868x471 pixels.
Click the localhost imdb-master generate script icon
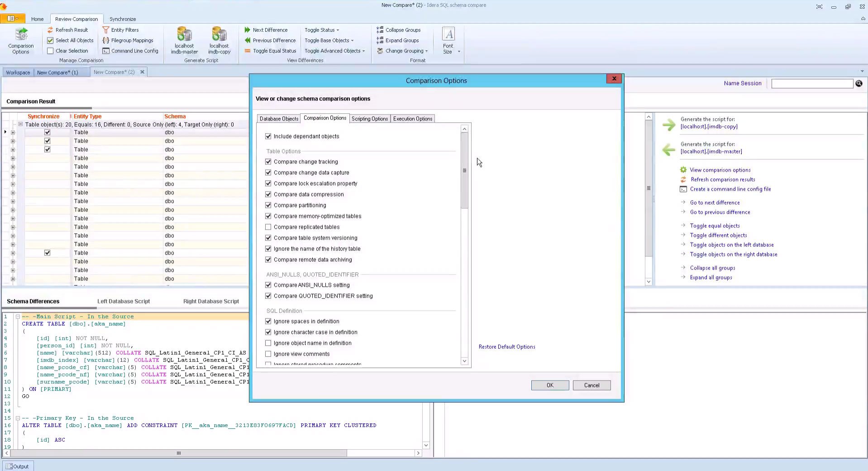(x=184, y=35)
